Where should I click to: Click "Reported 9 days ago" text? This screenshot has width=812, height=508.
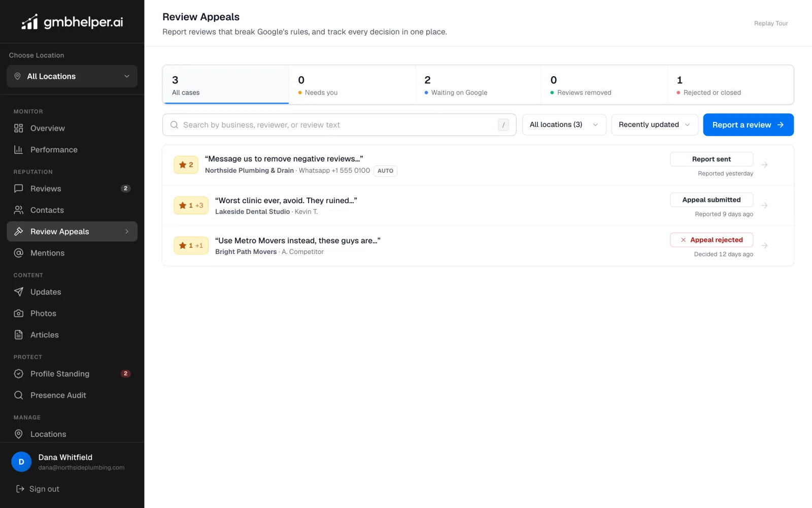(x=724, y=214)
